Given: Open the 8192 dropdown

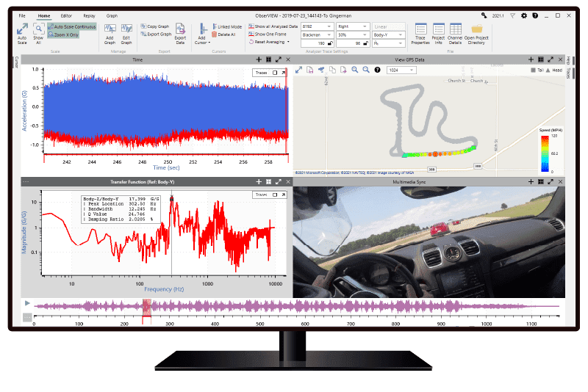Looking at the screenshot, I should point(317,26).
